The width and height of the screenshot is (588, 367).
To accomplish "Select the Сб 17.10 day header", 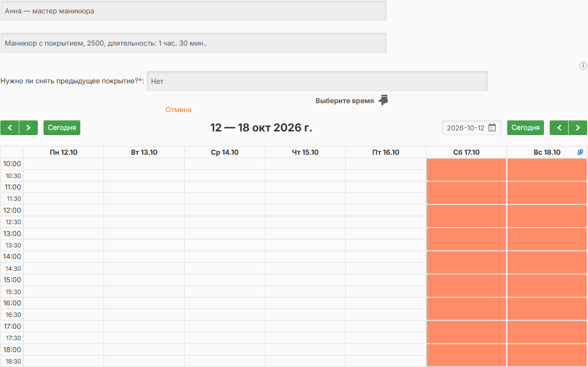I will pos(467,152).
